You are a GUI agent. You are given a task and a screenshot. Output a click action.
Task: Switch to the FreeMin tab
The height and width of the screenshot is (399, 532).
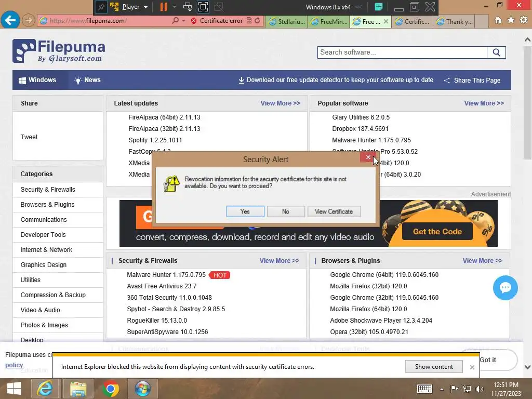click(x=328, y=22)
